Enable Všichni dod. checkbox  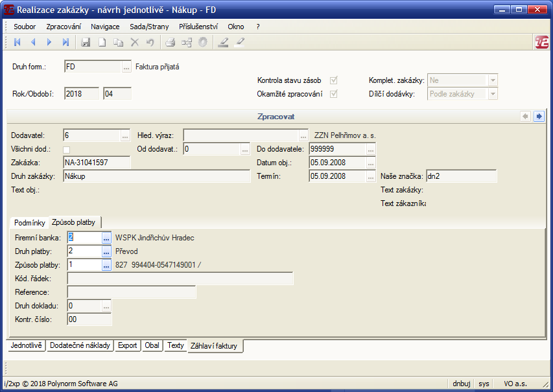(66, 150)
